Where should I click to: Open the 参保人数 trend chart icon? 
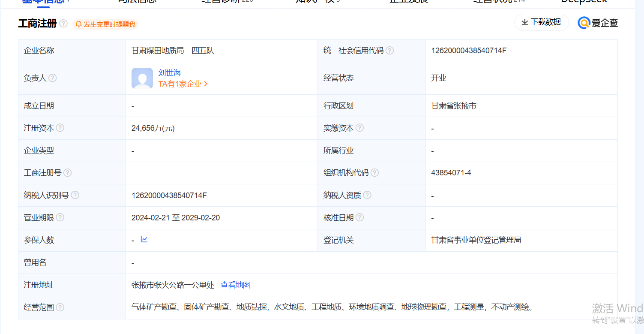click(x=144, y=239)
